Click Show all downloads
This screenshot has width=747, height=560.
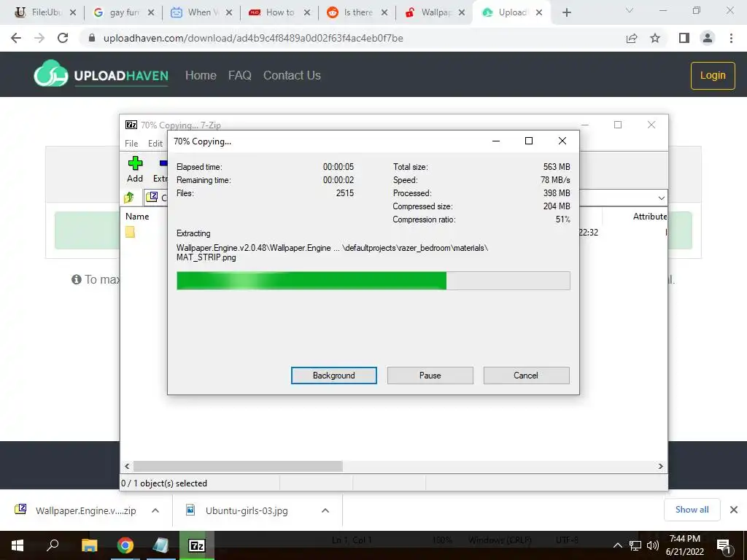pos(692,510)
